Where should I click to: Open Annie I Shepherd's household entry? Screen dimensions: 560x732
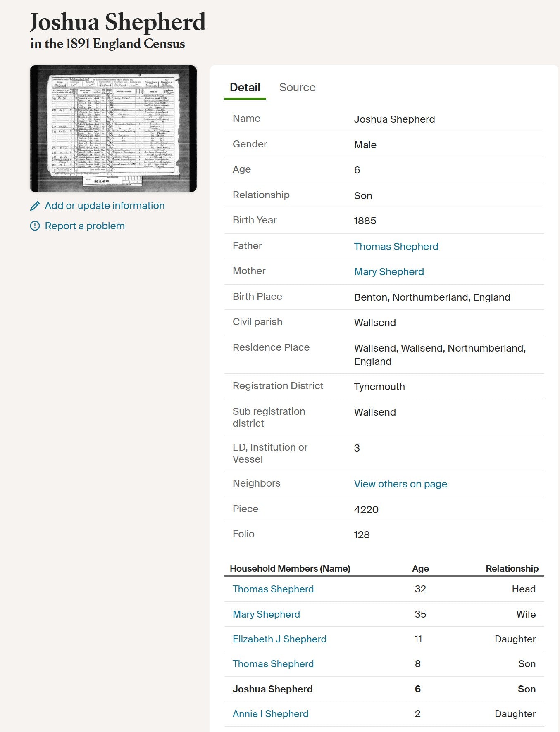270,714
